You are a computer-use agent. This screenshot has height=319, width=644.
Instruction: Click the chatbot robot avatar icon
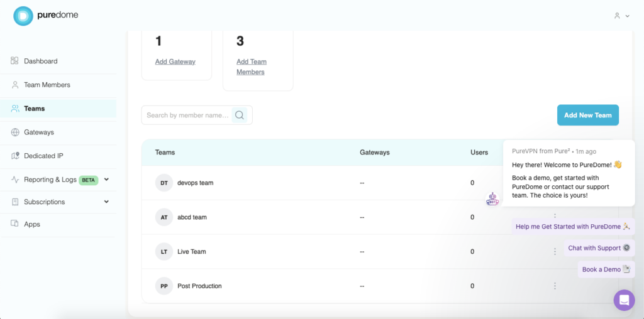[492, 200]
